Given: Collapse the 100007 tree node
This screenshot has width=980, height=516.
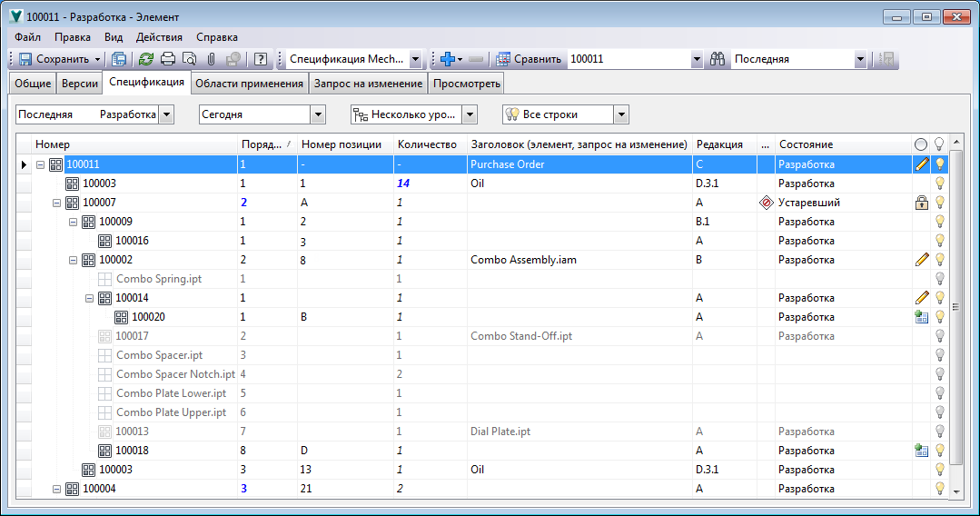Looking at the screenshot, I should pyautogui.click(x=56, y=203).
